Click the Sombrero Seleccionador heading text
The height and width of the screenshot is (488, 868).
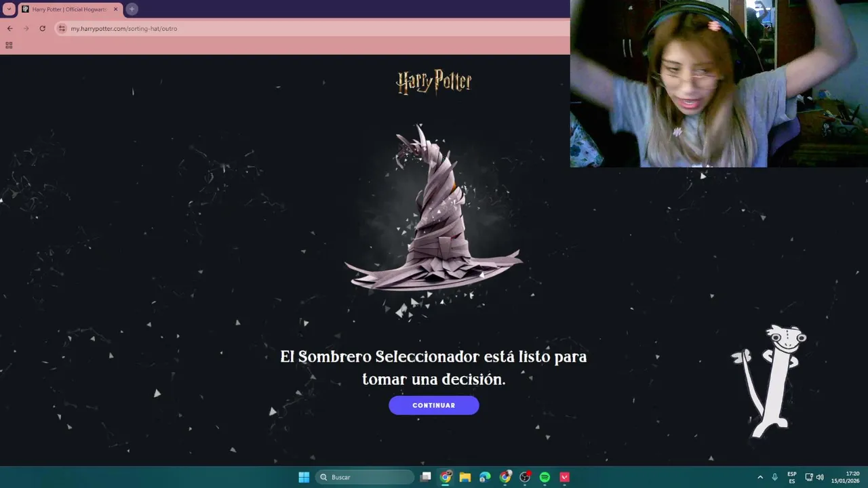(x=434, y=367)
